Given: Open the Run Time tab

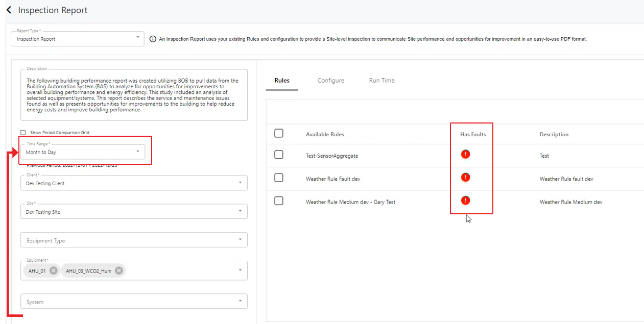Looking at the screenshot, I should pos(381,81).
